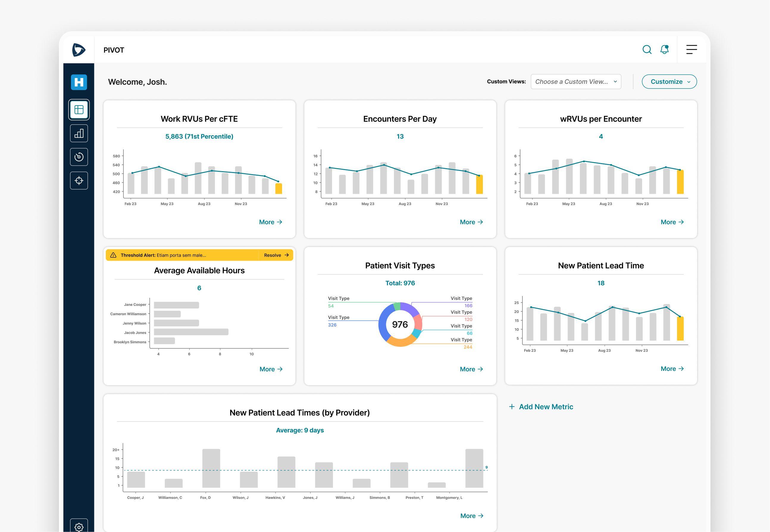Image resolution: width=770 pixels, height=532 pixels.
Task: Open the bar chart sidebar icon
Action: click(79, 133)
